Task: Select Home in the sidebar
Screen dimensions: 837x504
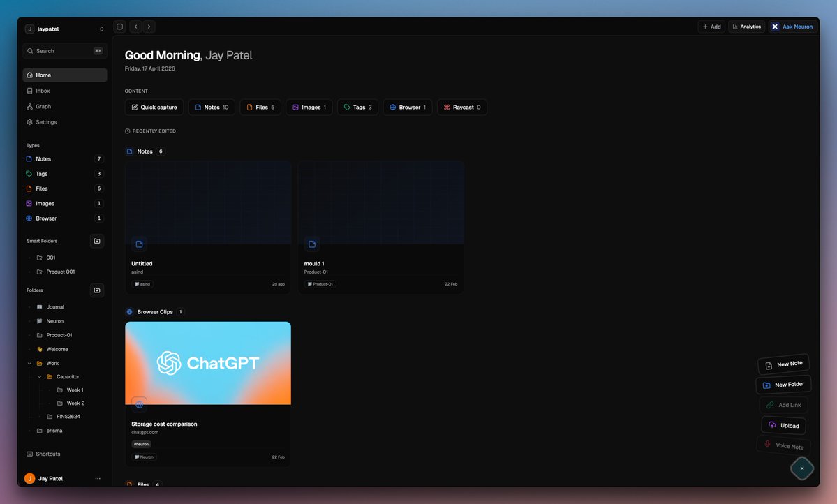Action: click(x=65, y=75)
